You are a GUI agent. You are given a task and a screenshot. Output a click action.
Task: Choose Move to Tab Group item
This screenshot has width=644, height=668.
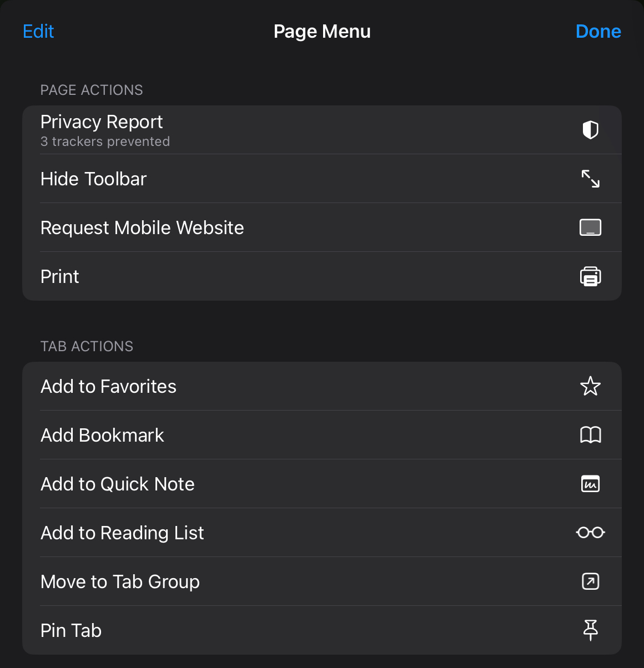pos(322,581)
